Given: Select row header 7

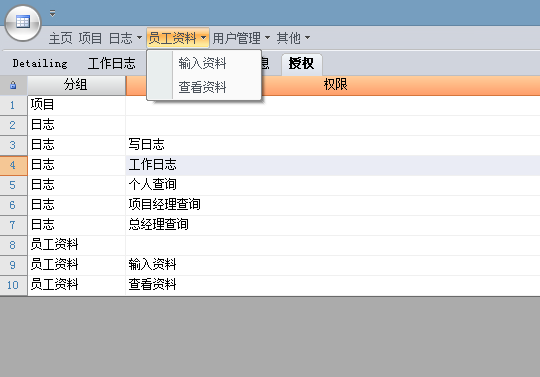Looking at the screenshot, I should pyautogui.click(x=13, y=225).
